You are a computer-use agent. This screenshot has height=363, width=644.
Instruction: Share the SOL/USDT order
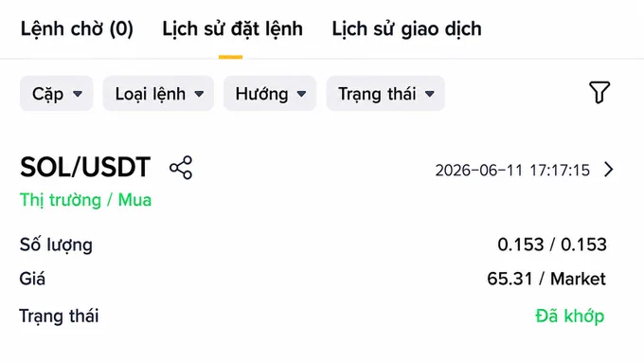[x=181, y=168]
